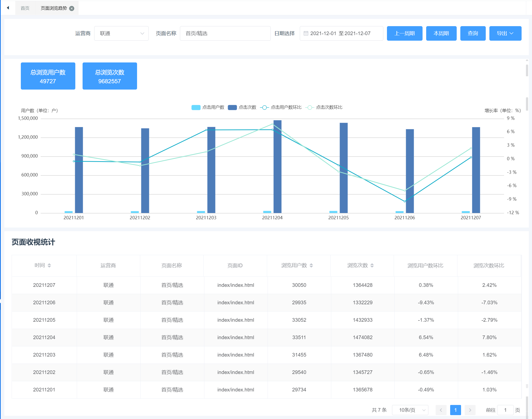Click the 7.80% 浏览次数环比 cell
The height and width of the screenshot is (419, 532).
coord(489,337)
